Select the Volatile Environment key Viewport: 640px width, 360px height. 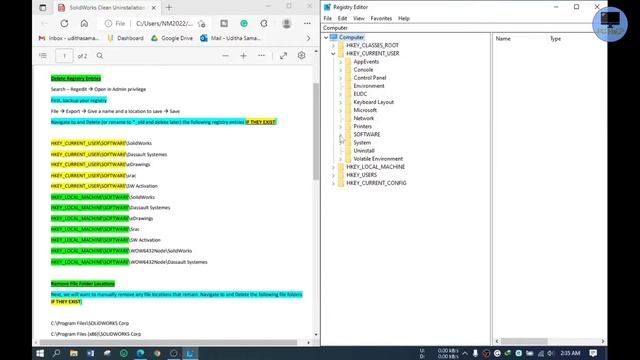(x=378, y=159)
